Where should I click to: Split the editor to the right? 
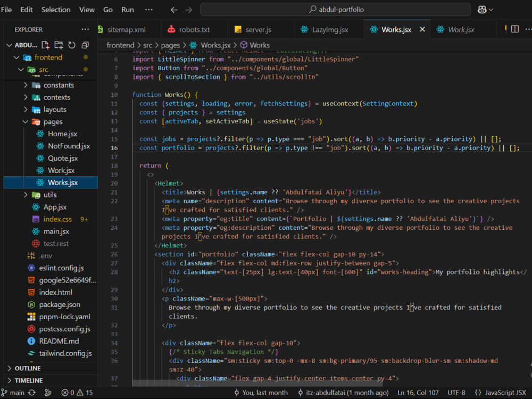pyautogui.click(x=514, y=29)
